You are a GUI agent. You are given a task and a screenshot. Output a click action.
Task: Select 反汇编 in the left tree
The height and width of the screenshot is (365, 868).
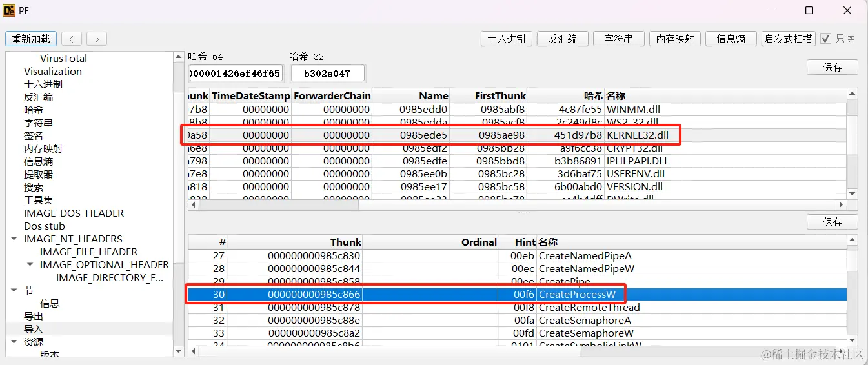pyautogui.click(x=38, y=97)
